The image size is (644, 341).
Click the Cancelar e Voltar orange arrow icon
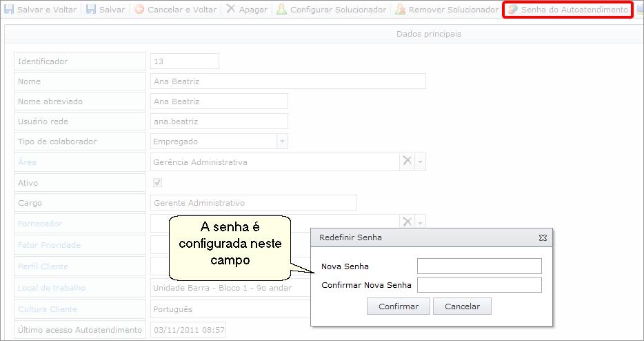point(139,9)
